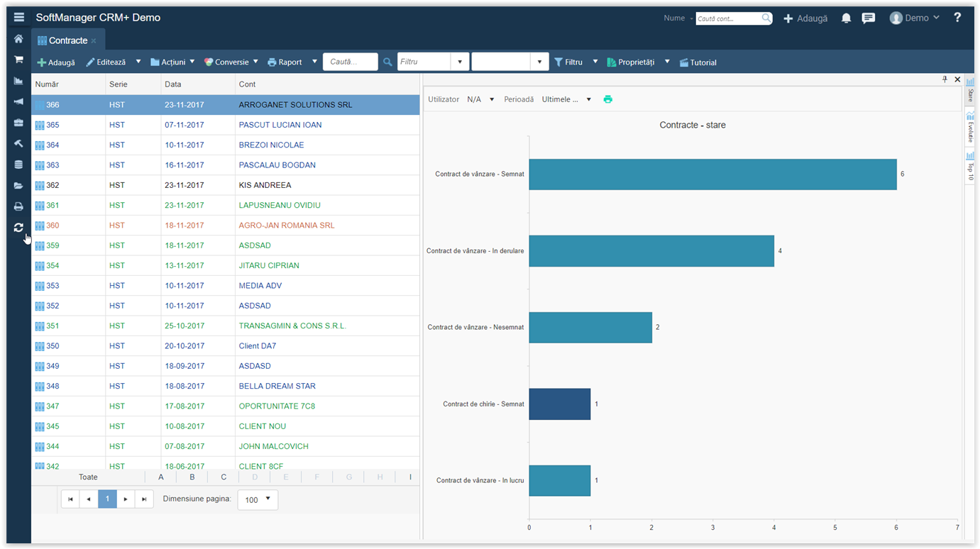Expand the Proprietăți dropdown arrow
Image resolution: width=980 pixels, height=549 pixels.
point(667,62)
